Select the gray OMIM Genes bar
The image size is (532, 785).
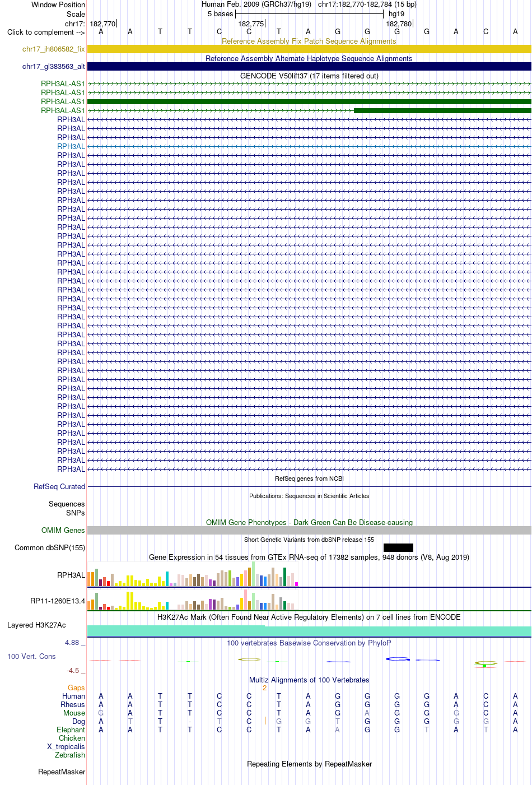(309, 530)
